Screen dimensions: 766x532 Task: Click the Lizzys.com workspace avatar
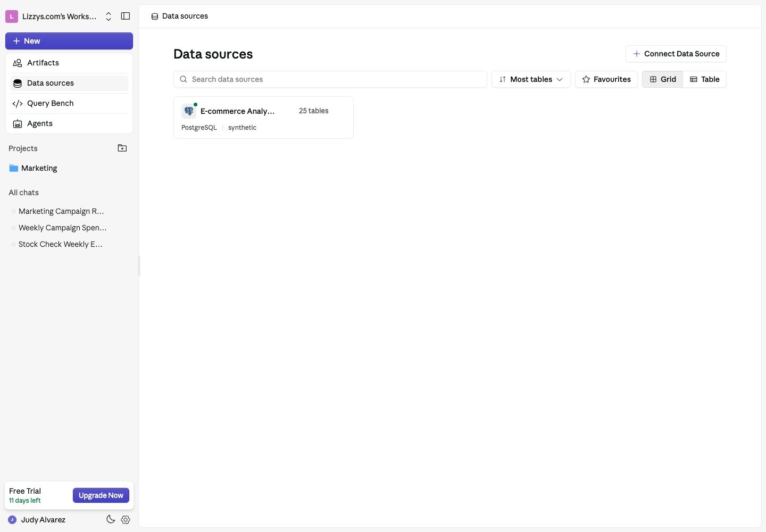pos(12,16)
